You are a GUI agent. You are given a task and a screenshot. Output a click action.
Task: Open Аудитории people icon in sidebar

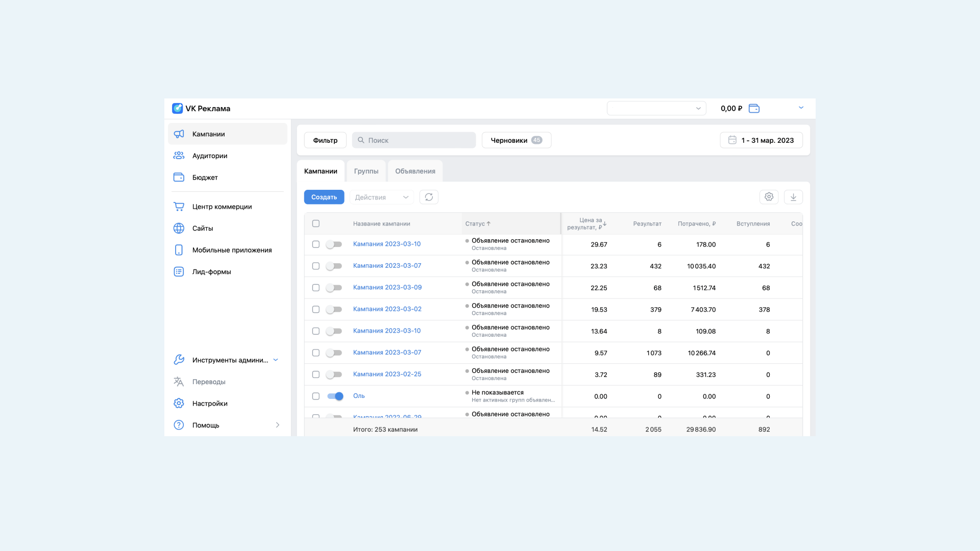[179, 156]
